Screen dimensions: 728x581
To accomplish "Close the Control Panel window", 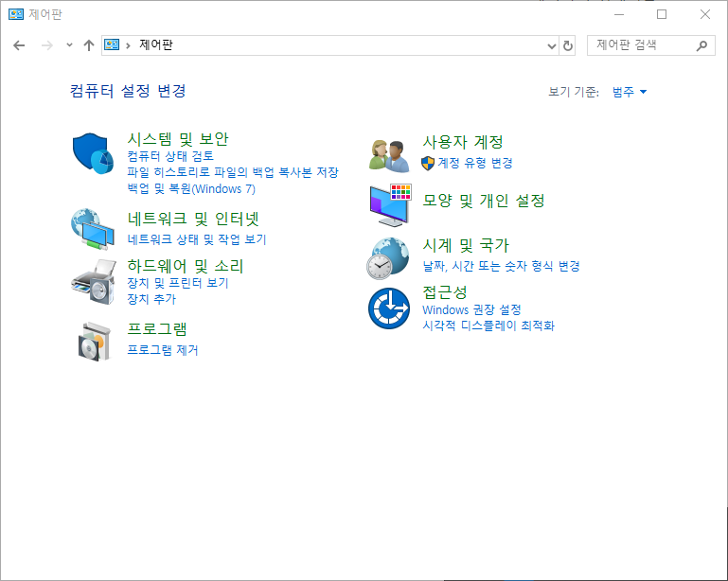I will 704,14.
